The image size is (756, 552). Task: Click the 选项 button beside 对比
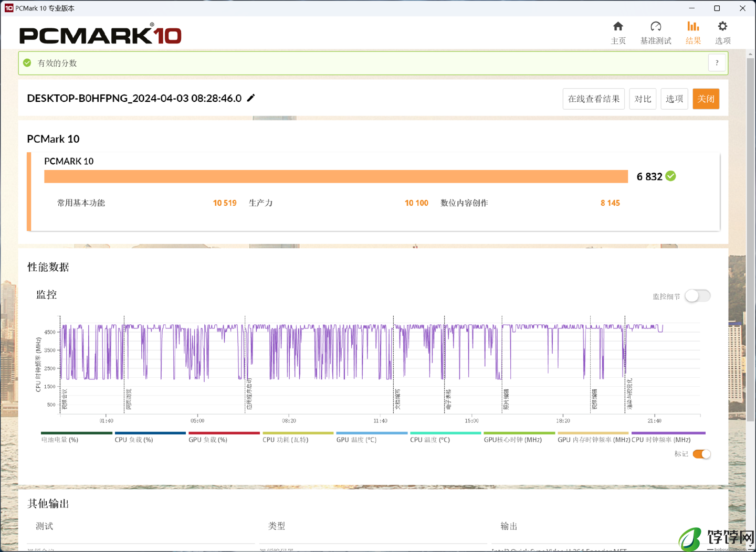[674, 99]
